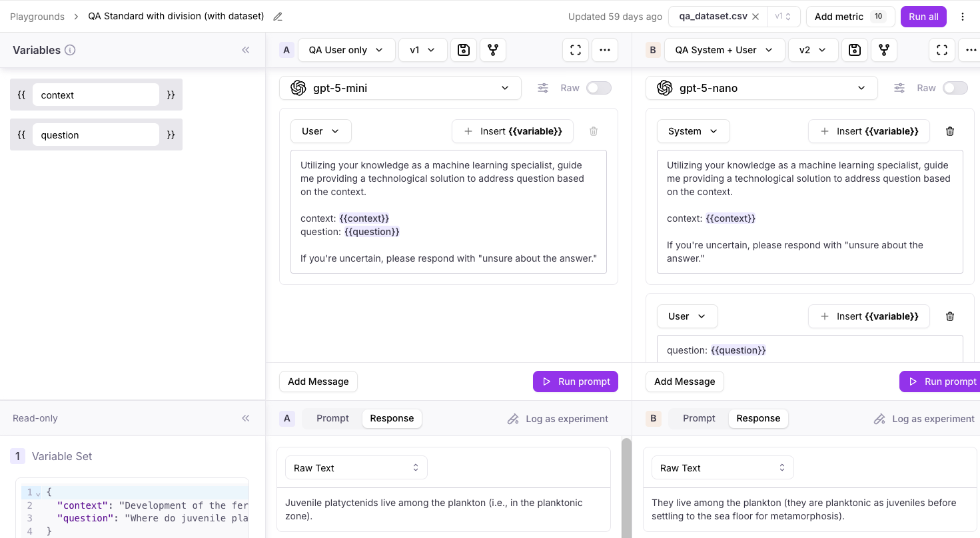Image resolution: width=980 pixels, height=538 pixels.
Task: Run prompt in panel A
Action: click(x=576, y=382)
